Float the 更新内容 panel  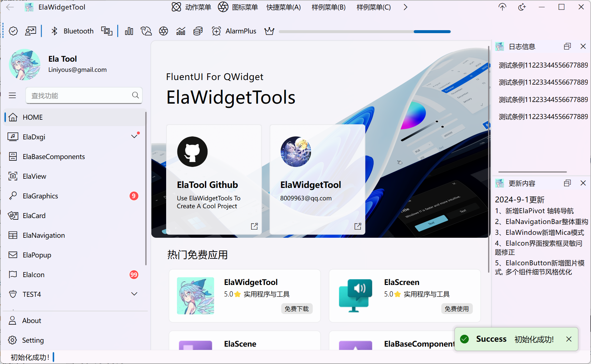pyautogui.click(x=567, y=183)
